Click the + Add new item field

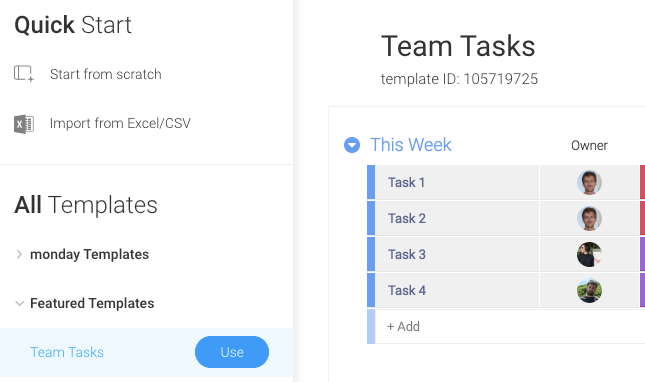point(510,326)
